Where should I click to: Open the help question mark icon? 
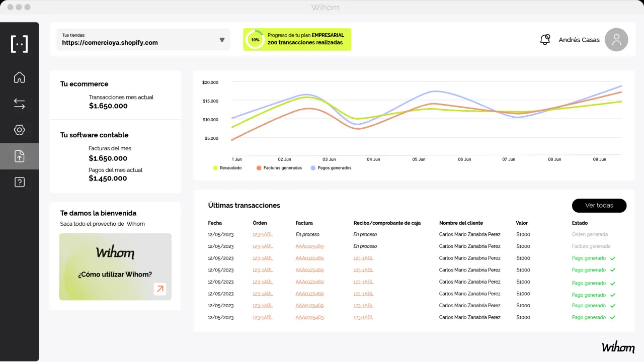point(19,182)
